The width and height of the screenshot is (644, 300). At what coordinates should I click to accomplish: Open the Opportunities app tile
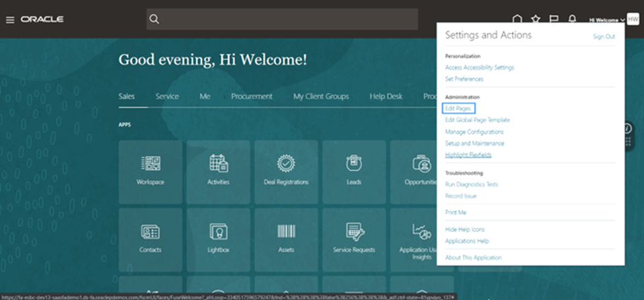click(x=413, y=172)
